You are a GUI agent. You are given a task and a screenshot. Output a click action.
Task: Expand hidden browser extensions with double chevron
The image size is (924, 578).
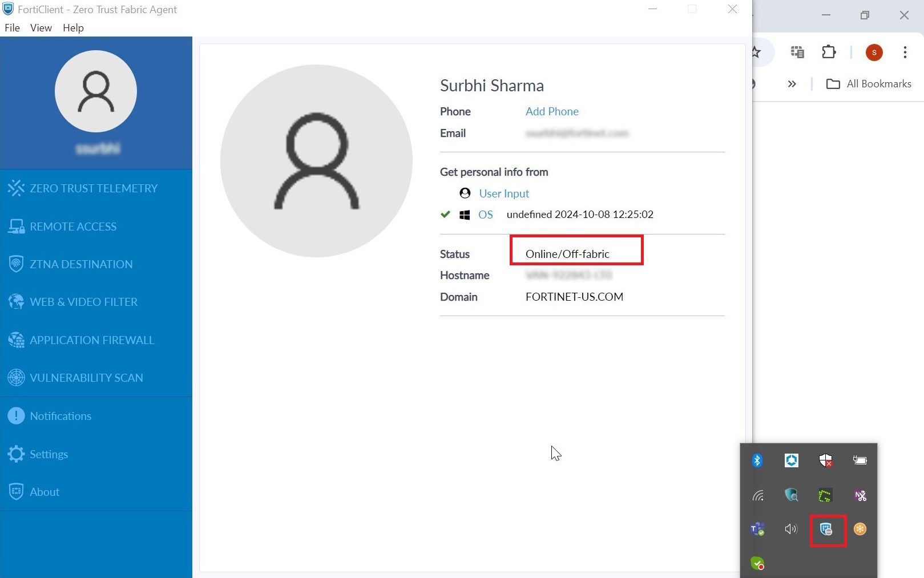(x=792, y=84)
